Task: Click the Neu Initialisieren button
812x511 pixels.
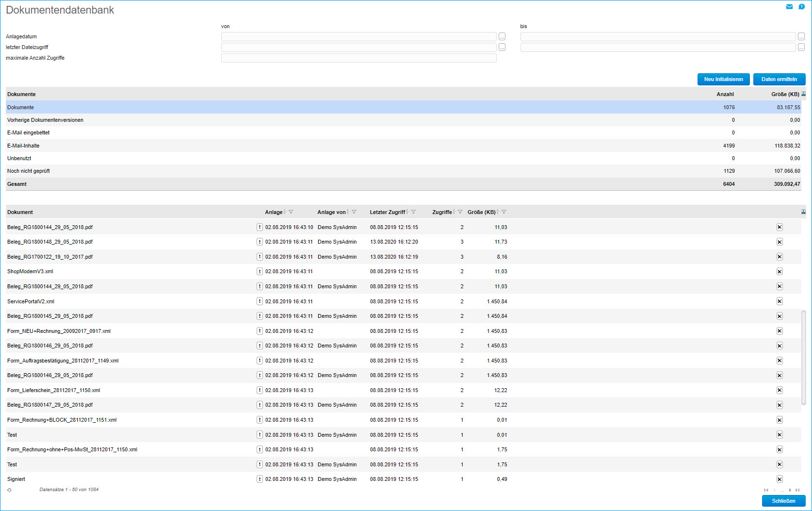Action: coord(723,79)
